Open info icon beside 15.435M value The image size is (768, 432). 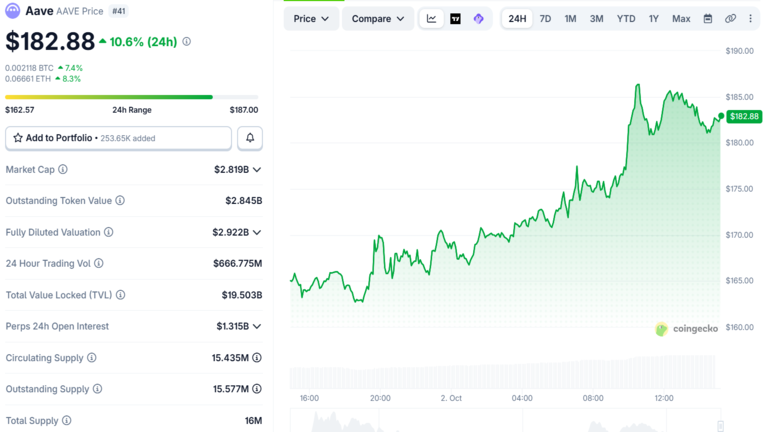tap(257, 358)
